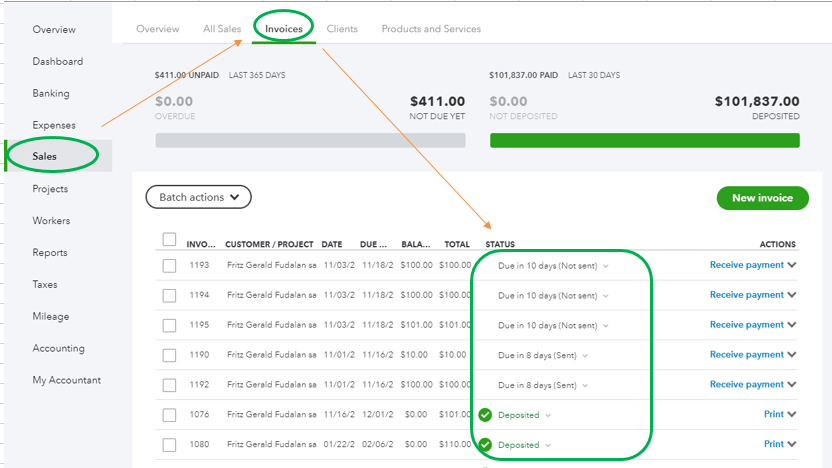Open actions arrow next to Receive payment for 1192
Screen dimensions: 832x468
[792, 384]
